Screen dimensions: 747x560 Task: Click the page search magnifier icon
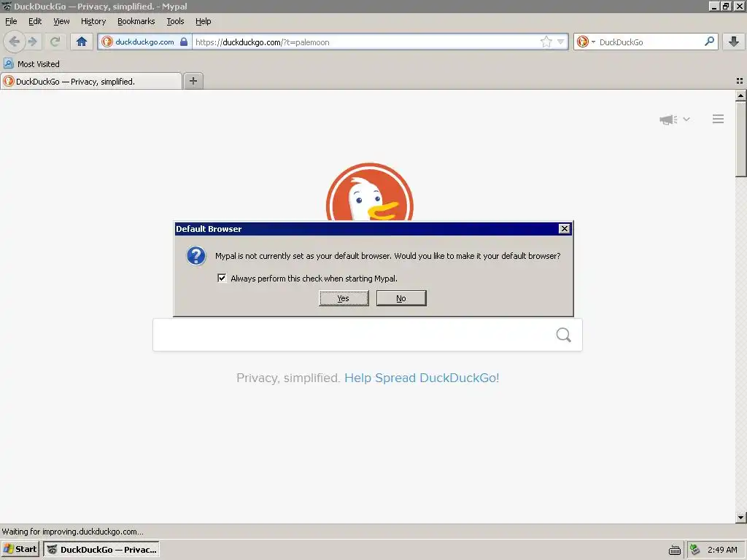[x=564, y=335]
